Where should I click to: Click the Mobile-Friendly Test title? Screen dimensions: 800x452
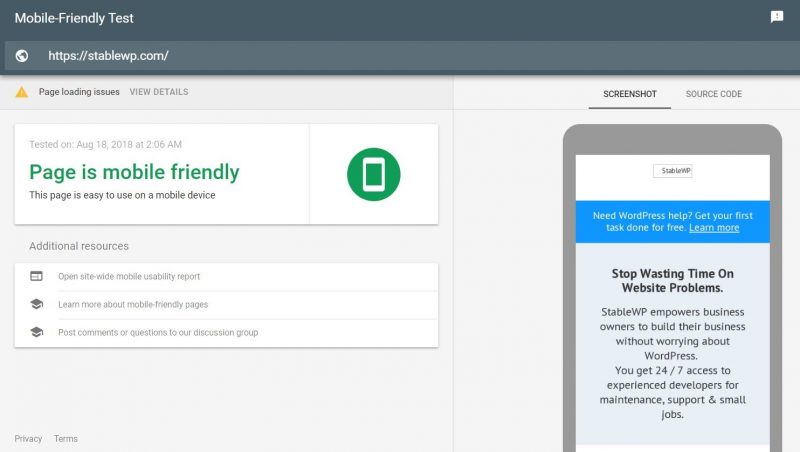74,18
